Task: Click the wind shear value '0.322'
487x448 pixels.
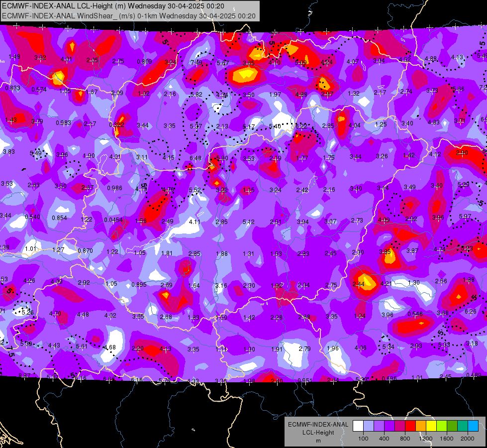Action: (x=116, y=124)
